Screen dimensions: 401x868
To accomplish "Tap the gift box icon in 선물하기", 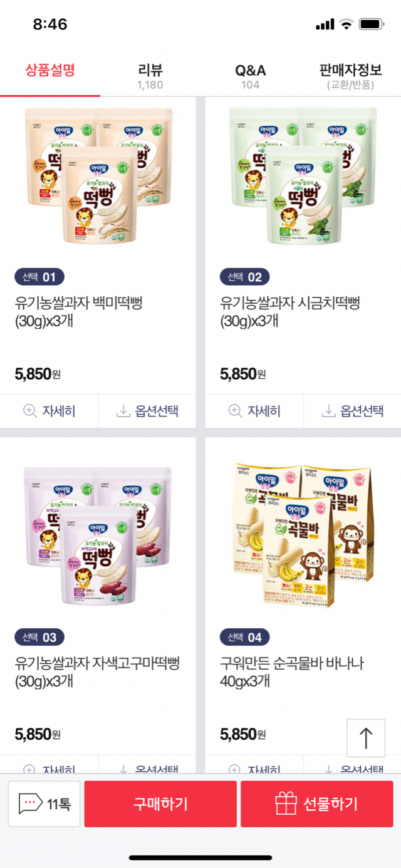I will coord(286,803).
